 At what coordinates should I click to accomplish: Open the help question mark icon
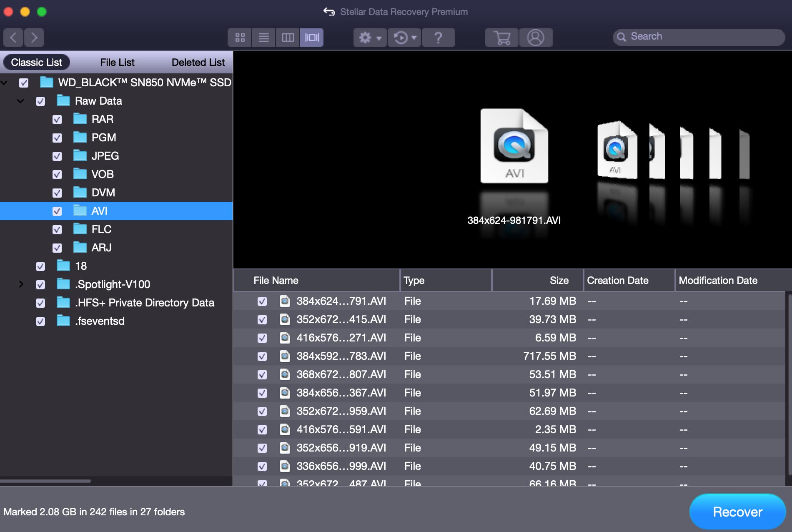[438, 38]
